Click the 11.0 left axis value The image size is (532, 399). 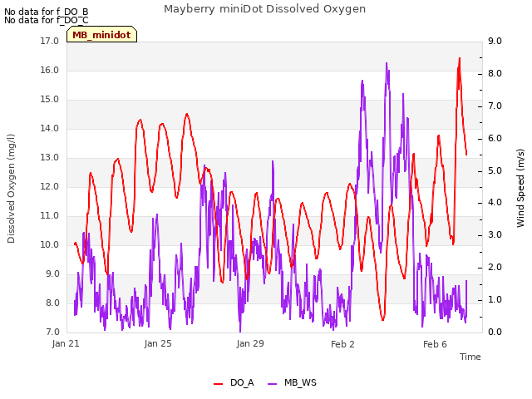pos(50,216)
